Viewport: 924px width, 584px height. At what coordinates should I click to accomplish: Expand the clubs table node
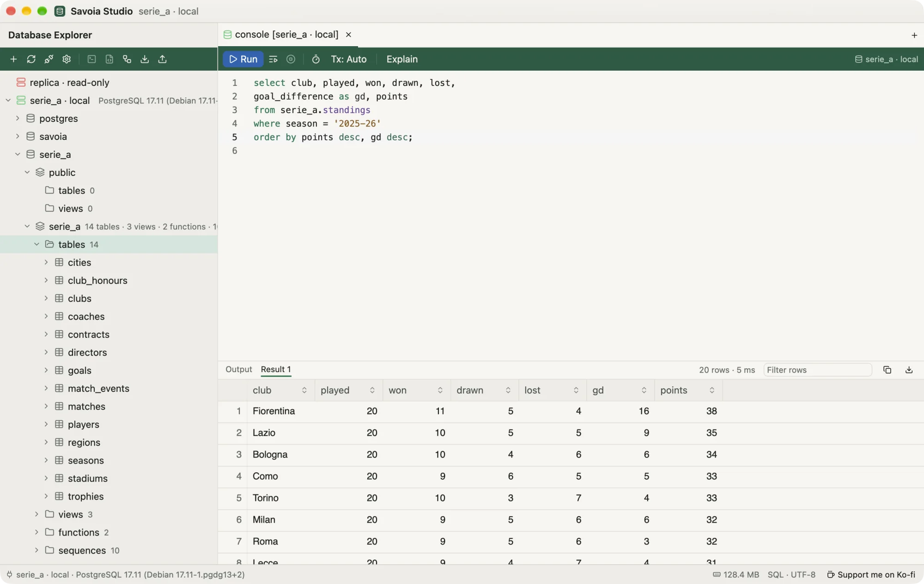point(46,298)
